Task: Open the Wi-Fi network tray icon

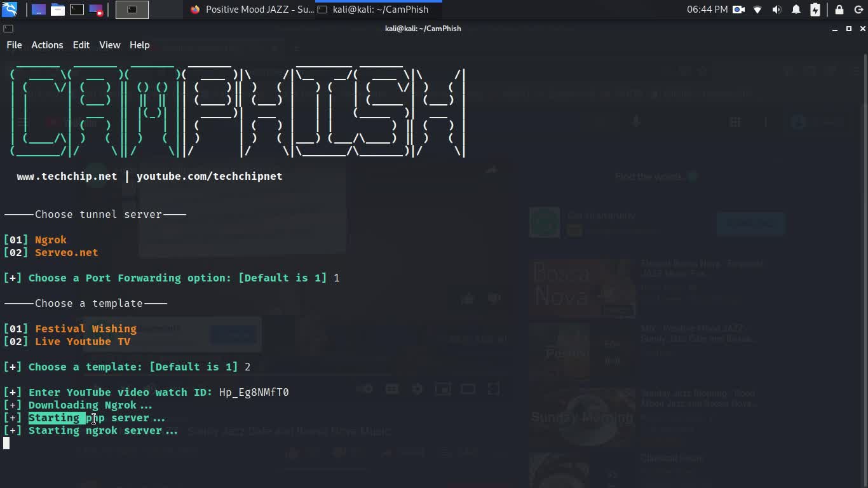Action: (x=757, y=10)
